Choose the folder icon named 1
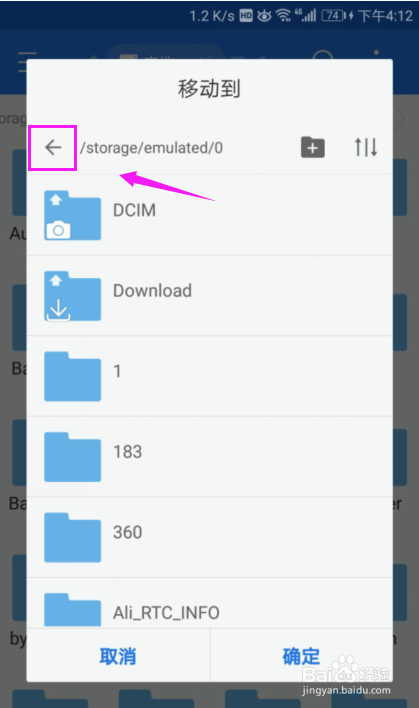Screen dimensions: 419x708 tap(72, 376)
